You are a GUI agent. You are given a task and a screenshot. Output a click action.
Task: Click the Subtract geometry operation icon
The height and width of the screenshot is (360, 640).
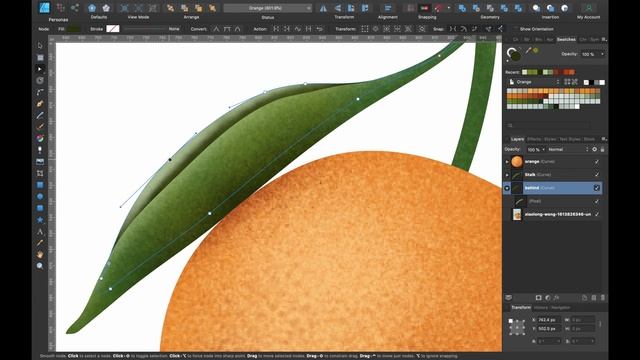[x=476, y=8]
